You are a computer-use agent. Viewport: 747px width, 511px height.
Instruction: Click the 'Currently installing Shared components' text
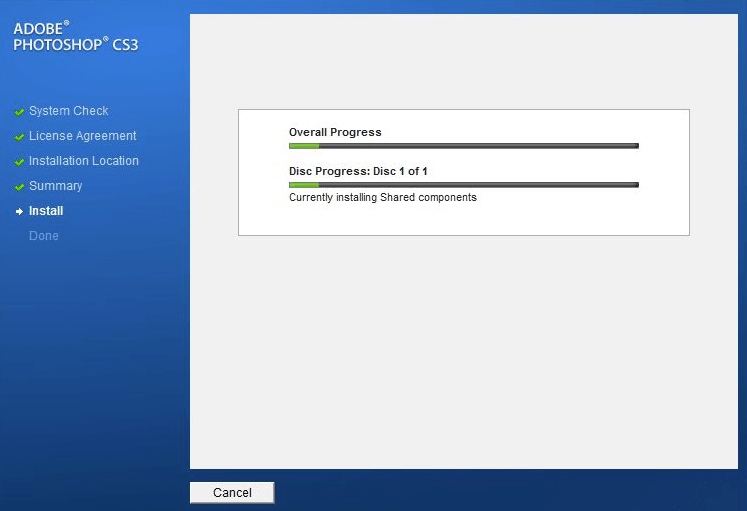pyautogui.click(x=382, y=198)
